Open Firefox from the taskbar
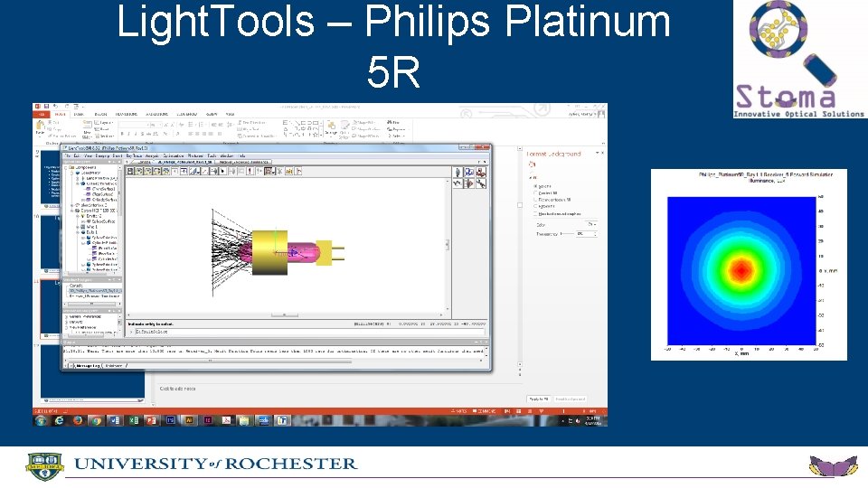Screen dimensions: 868x488 78,420
